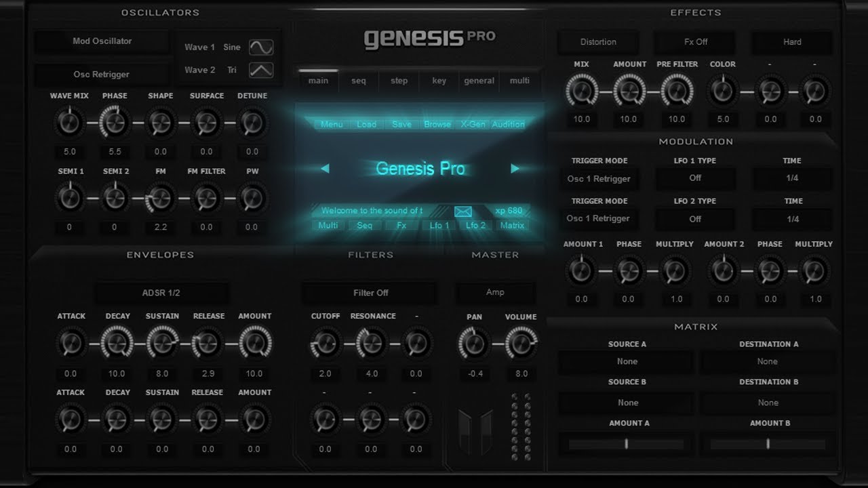The width and height of the screenshot is (868, 488).
Task: Toggle the Matrix button in display
Action: pyautogui.click(x=512, y=226)
